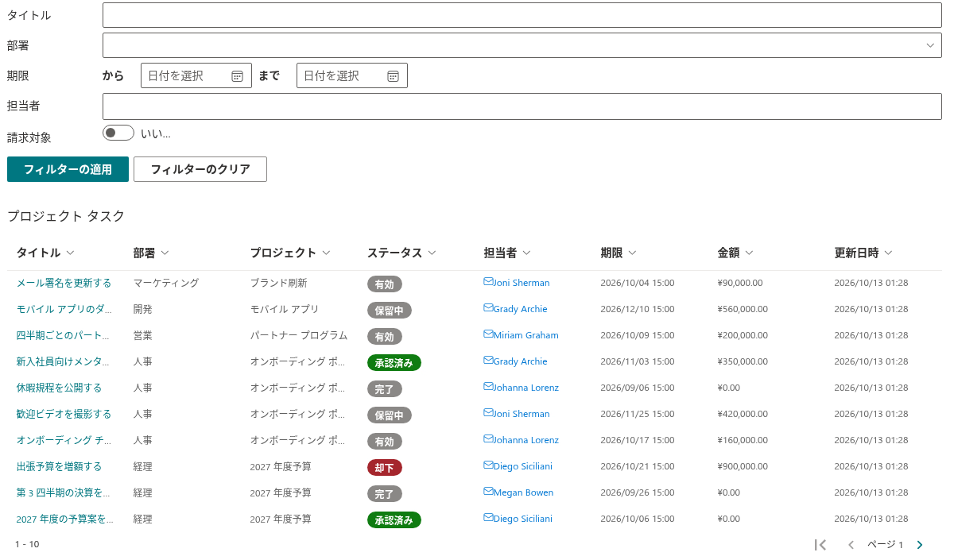Click mail icon in 出張予算を増額する row
The height and width of the screenshot is (560, 954).
488,465
